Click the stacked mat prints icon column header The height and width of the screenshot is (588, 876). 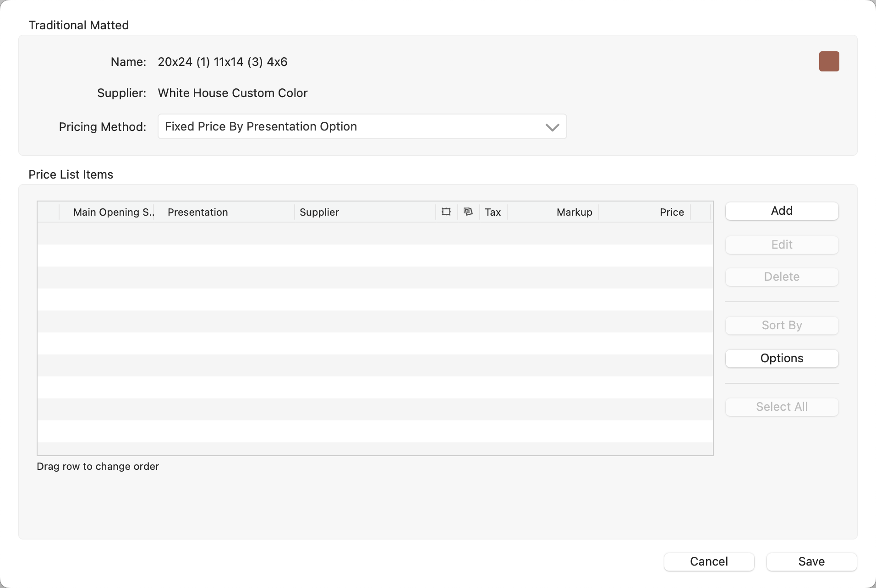click(468, 212)
